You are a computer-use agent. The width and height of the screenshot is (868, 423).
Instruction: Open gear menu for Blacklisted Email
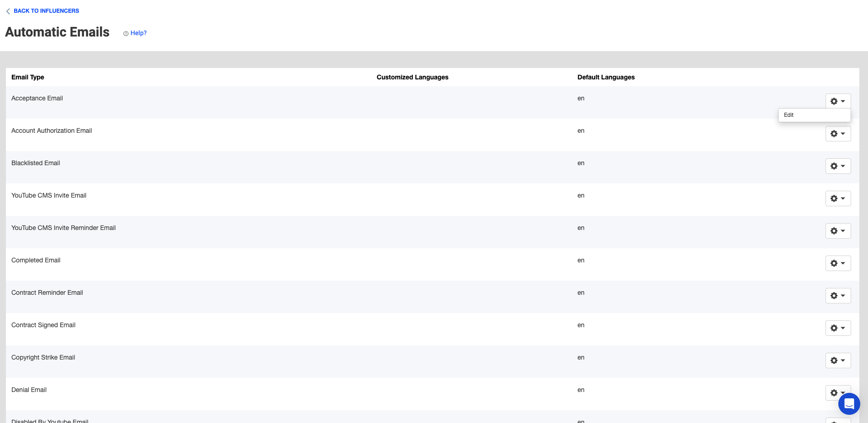(838, 166)
